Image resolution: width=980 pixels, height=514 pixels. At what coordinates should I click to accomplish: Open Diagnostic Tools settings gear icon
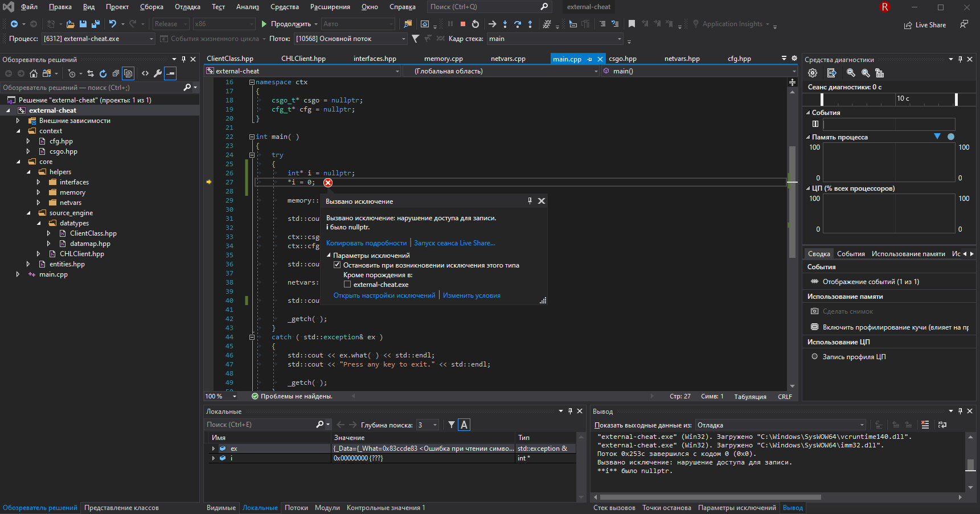[813, 73]
